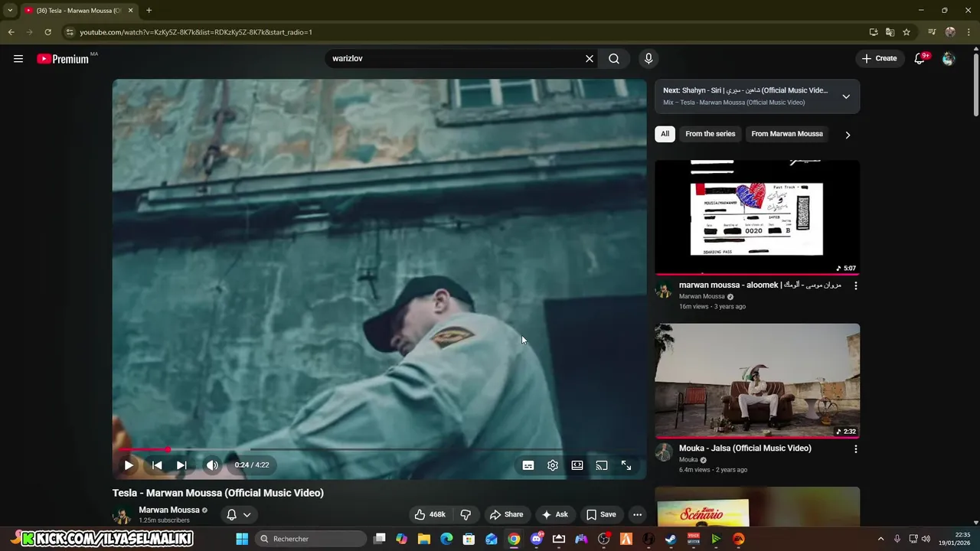The image size is (980, 551).
Task: Click the red playhead scrubber
Action: click(168, 450)
